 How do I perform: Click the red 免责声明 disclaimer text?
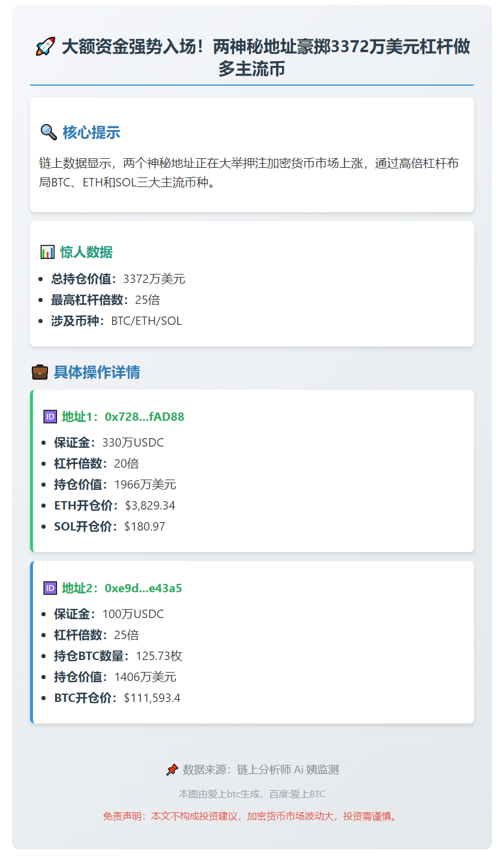[251, 816]
